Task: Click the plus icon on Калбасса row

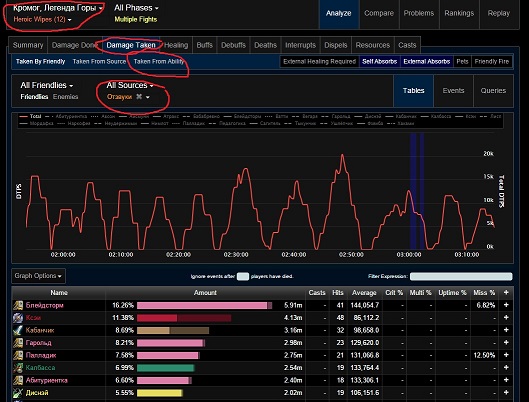Action: pyautogui.click(x=506, y=367)
